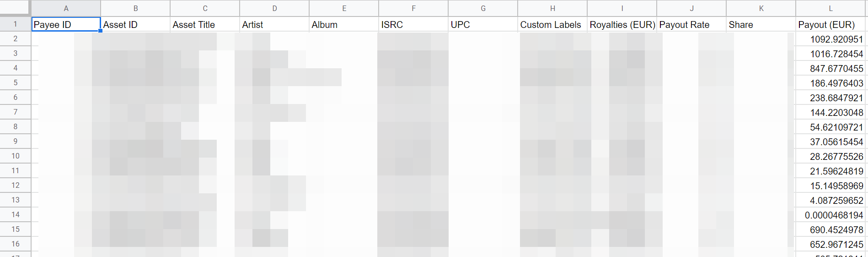Screen dimensions: 868x257
Task: Select the Payee ID header cell
Action: (x=66, y=25)
